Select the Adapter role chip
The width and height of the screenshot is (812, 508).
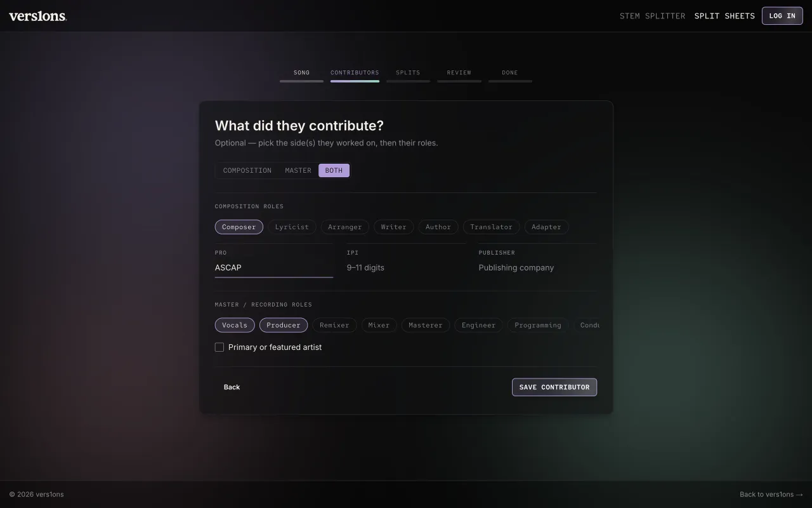[x=547, y=227]
